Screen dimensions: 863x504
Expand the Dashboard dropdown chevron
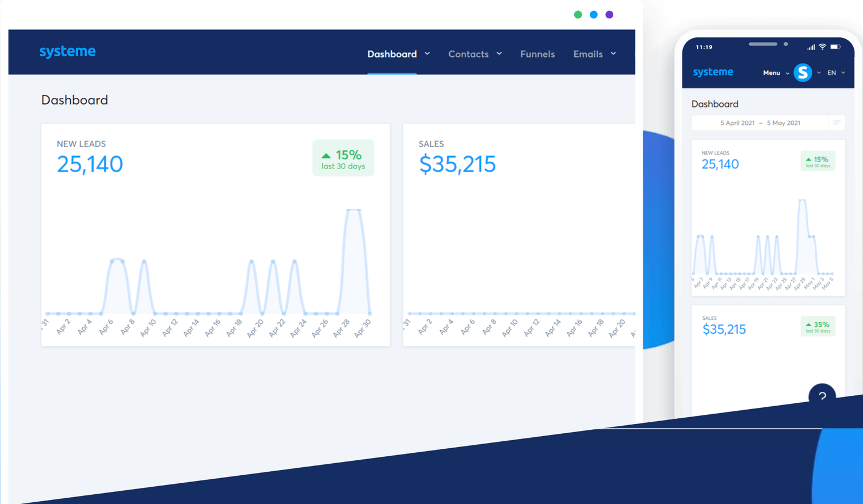[427, 54]
